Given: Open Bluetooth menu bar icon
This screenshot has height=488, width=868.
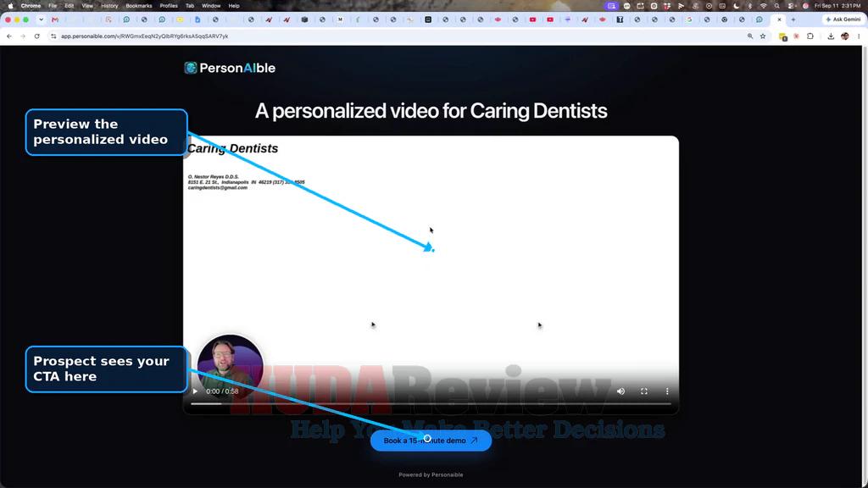Looking at the screenshot, I should (750, 6).
